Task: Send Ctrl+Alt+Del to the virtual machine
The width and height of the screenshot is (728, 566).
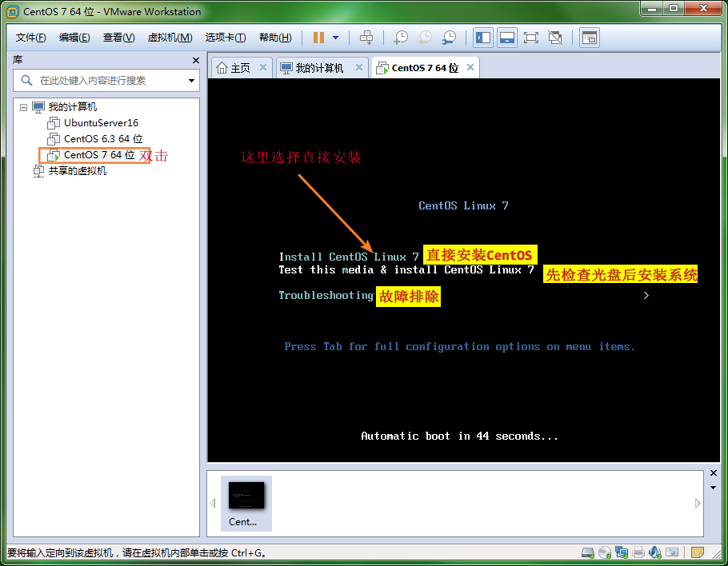Action: click(x=366, y=38)
